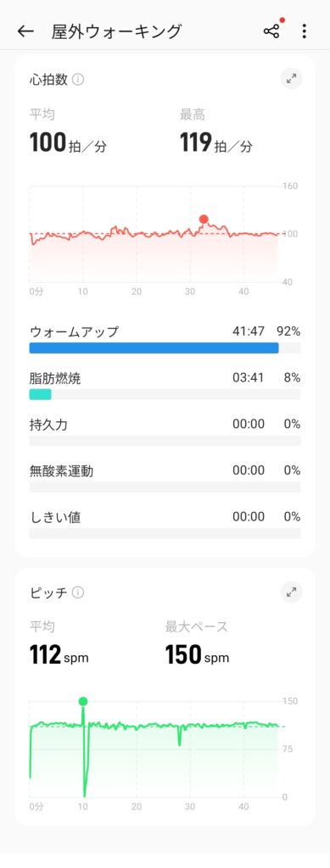The width and height of the screenshot is (330, 868).
Task: Tap the 無酸素運動 zone row
Action: [165, 478]
